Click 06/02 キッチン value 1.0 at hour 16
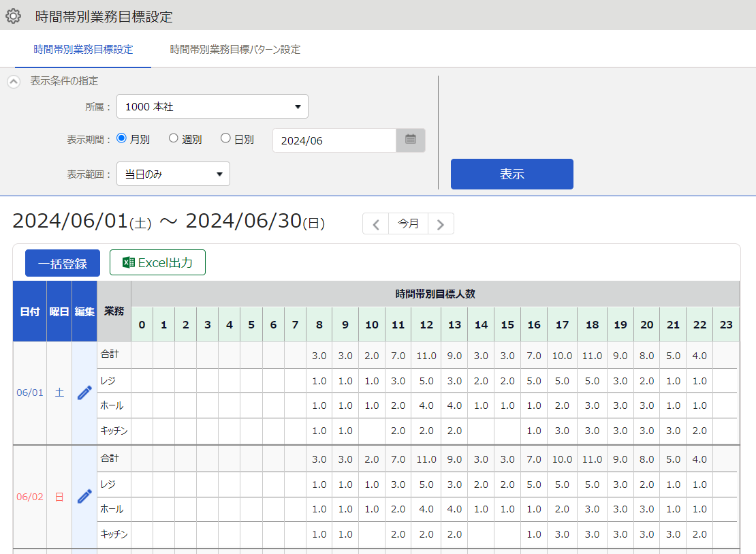The image size is (756, 554). tap(534, 534)
